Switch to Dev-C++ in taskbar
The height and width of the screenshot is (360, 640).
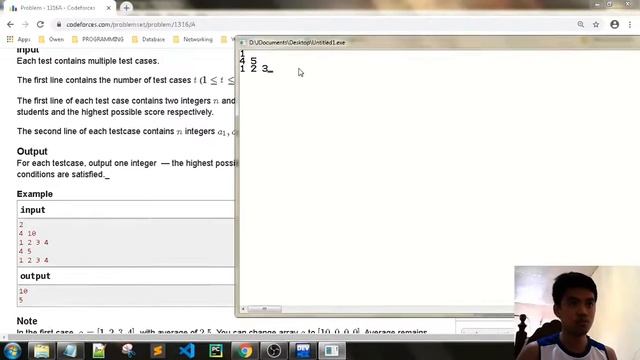[x=303, y=351]
